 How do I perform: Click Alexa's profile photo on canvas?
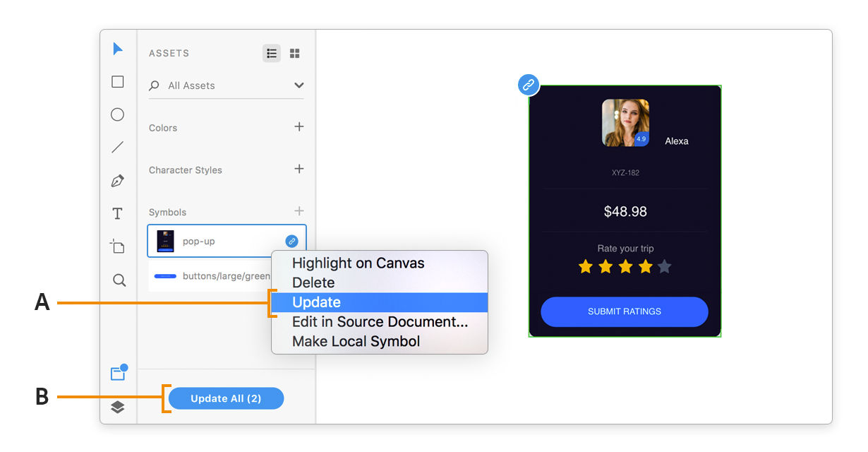625,123
